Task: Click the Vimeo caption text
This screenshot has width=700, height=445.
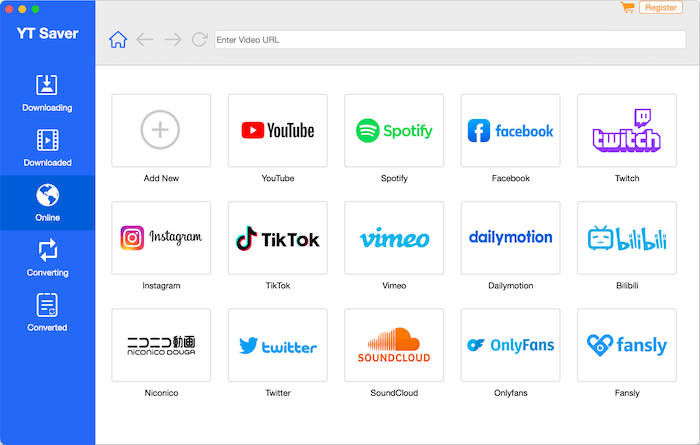Action: pos(394,286)
